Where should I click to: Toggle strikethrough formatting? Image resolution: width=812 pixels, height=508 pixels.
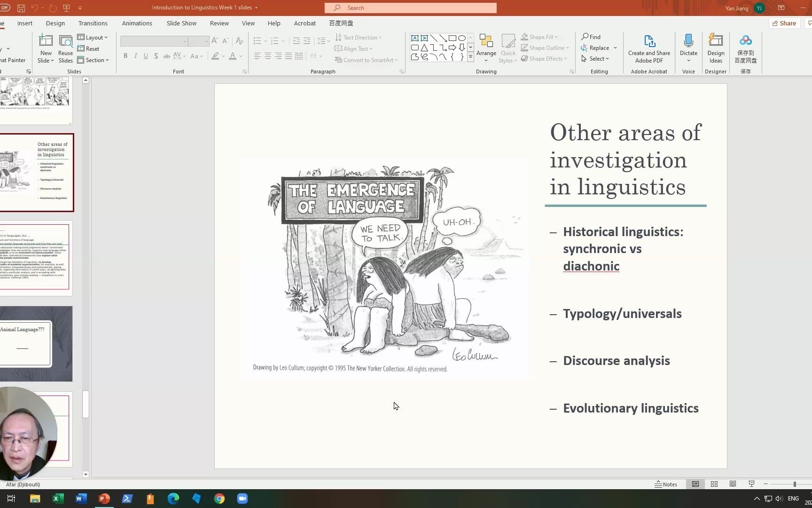click(166, 56)
